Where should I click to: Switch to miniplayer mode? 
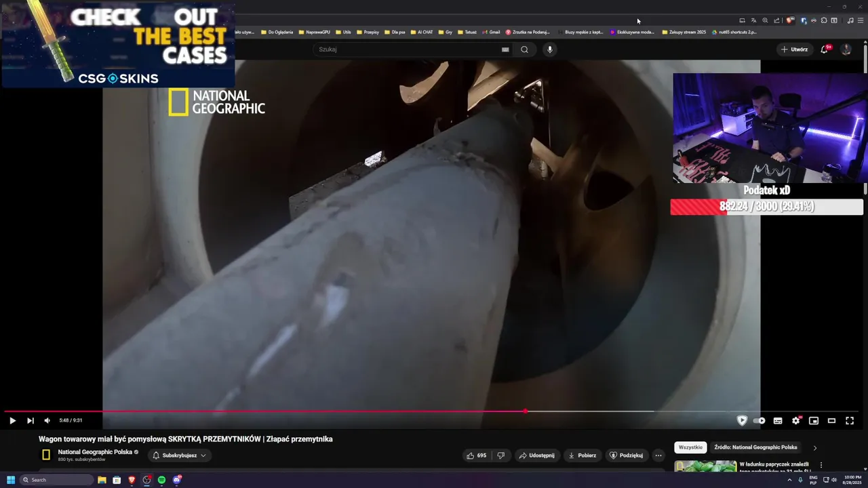pyautogui.click(x=814, y=421)
